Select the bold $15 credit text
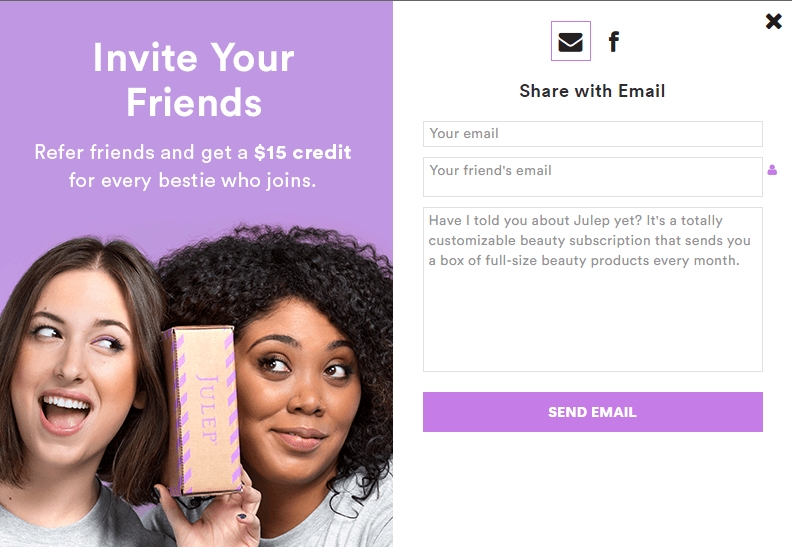Image resolution: width=792 pixels, height=547 pixels. (302, 153)
